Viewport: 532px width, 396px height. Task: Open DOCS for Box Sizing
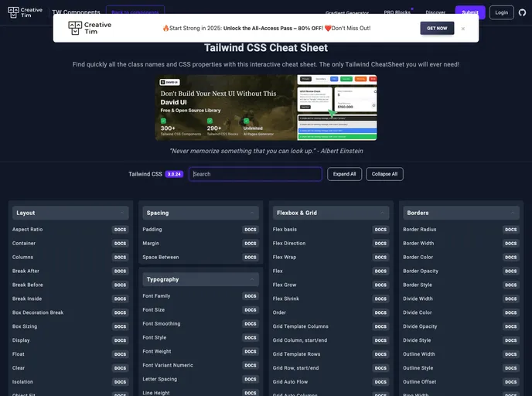coord(120,326)
